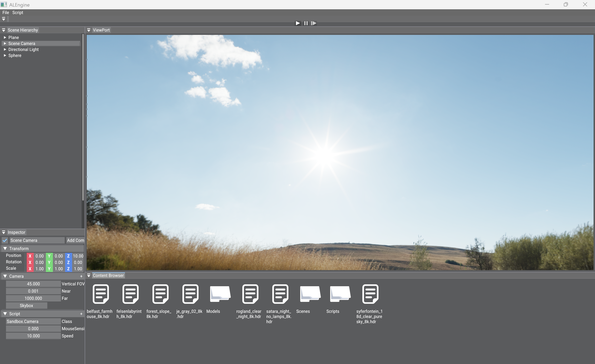Expand the Directional Light tree node
The image size is (595, 364).
click(x=5, y=50)
